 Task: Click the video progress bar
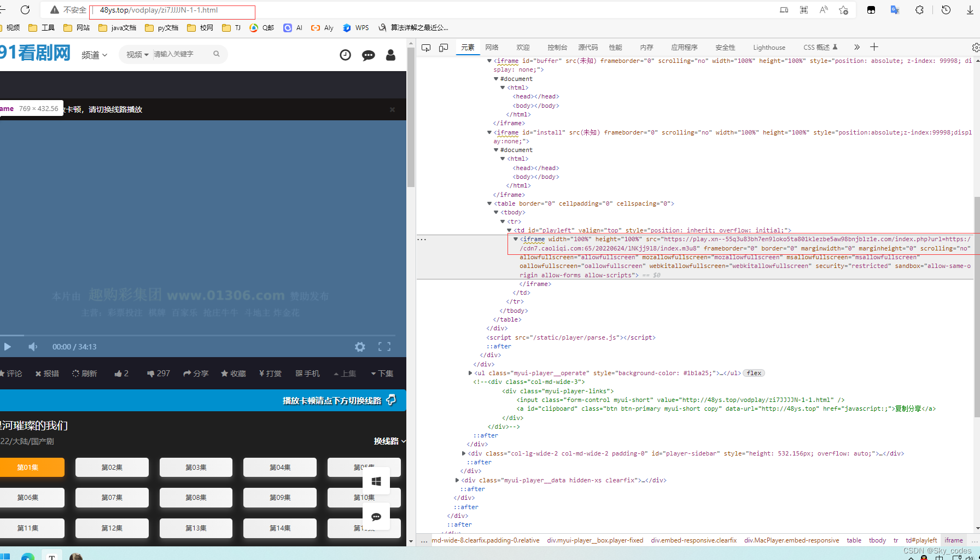click(x=197, y=335)
